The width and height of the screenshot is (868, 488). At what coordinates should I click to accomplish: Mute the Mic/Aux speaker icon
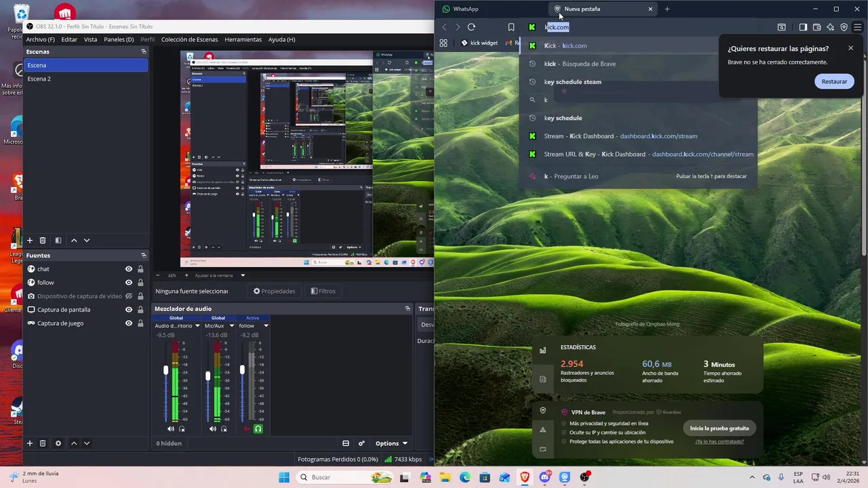click(213, 428)
